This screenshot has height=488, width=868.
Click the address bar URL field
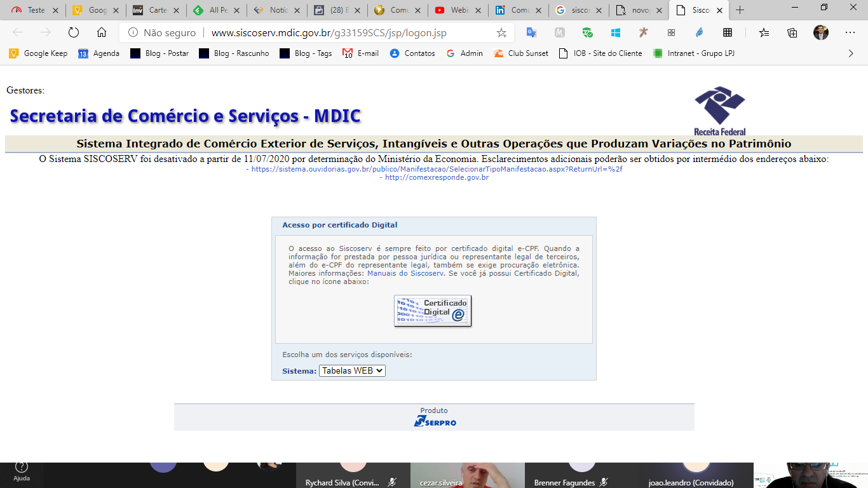tap(343, 33)
